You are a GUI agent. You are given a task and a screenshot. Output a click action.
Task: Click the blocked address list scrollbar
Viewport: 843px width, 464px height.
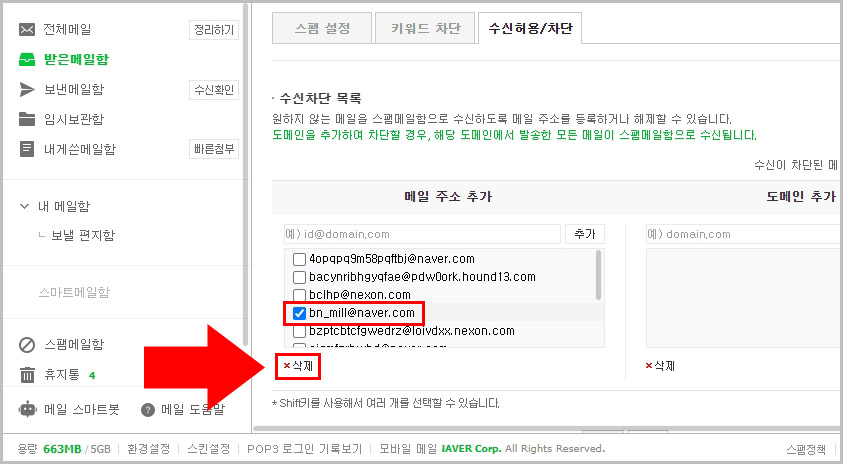pyautogui.click(x=598, y=275)
